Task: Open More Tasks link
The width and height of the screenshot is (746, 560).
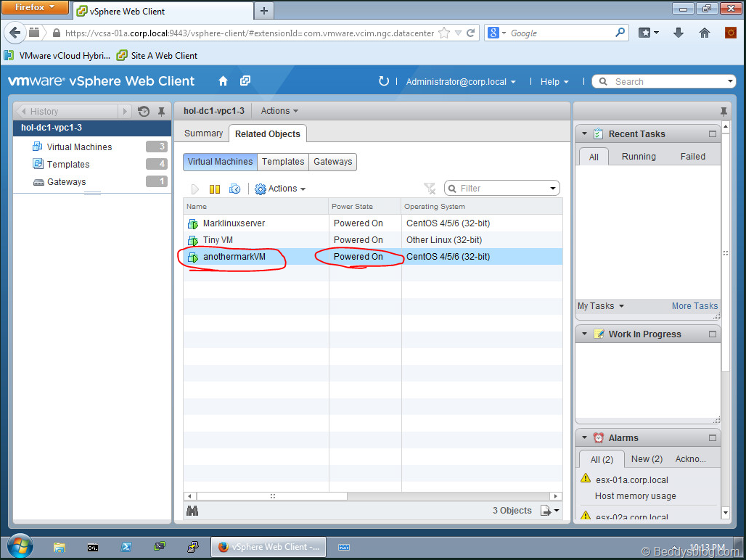Action: click(694, 306)
